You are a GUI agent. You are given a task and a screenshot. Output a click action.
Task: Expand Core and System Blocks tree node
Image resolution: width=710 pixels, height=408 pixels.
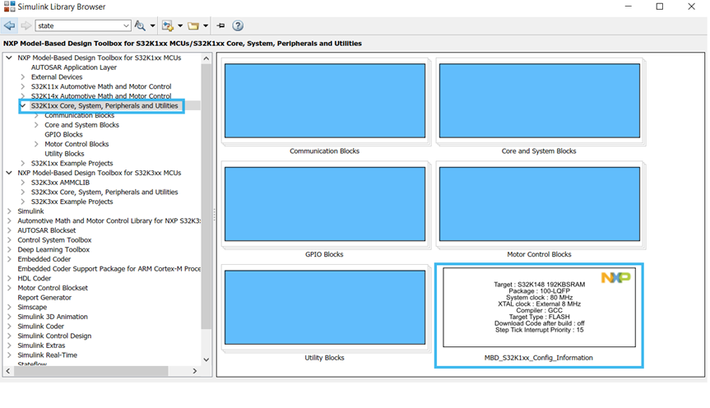coord(36,125)
